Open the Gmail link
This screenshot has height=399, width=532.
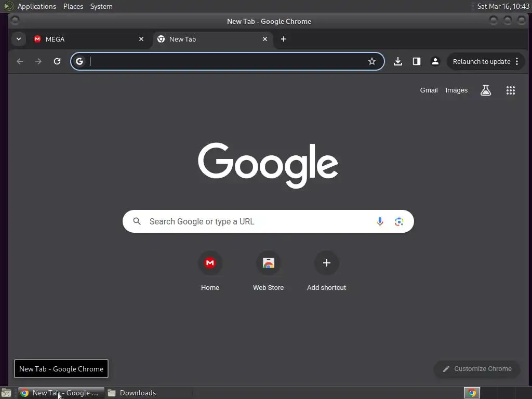(429, 90)
